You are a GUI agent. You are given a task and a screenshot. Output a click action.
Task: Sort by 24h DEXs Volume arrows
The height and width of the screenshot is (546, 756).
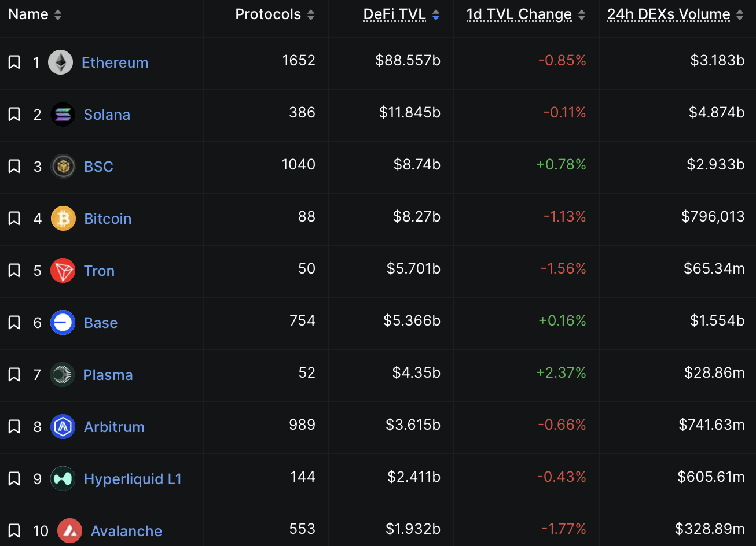coord(740,15)
